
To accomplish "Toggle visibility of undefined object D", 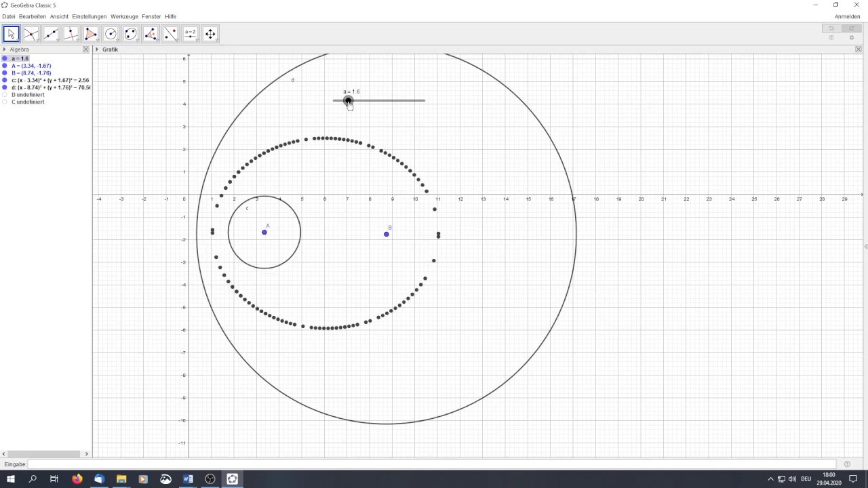I will pos(5,95).
